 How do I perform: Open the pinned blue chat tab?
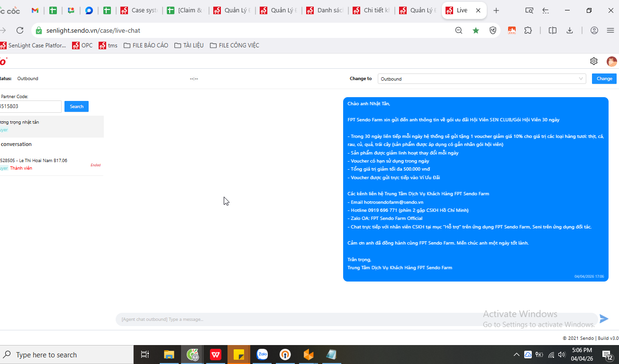point(89,10)
